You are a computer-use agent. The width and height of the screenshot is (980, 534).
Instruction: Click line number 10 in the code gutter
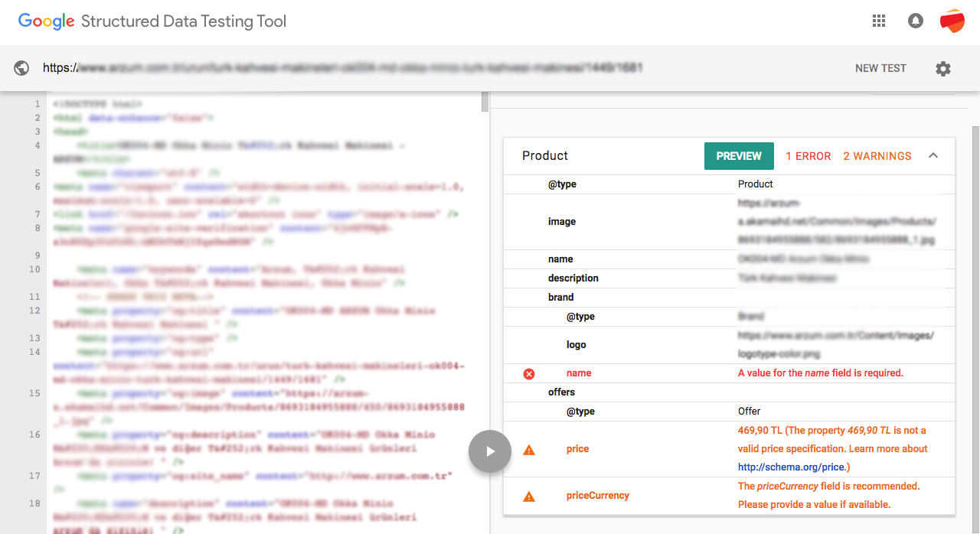tap(35, 269)
